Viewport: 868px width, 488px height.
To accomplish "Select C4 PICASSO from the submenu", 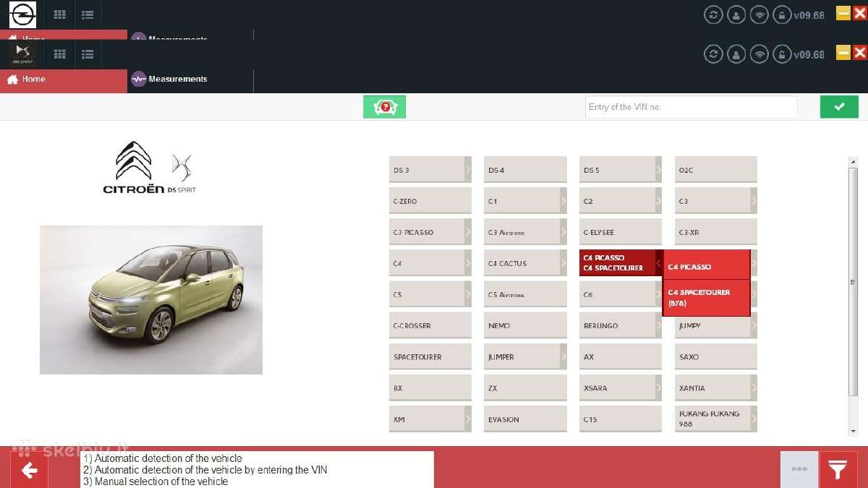I will (706, 265).
